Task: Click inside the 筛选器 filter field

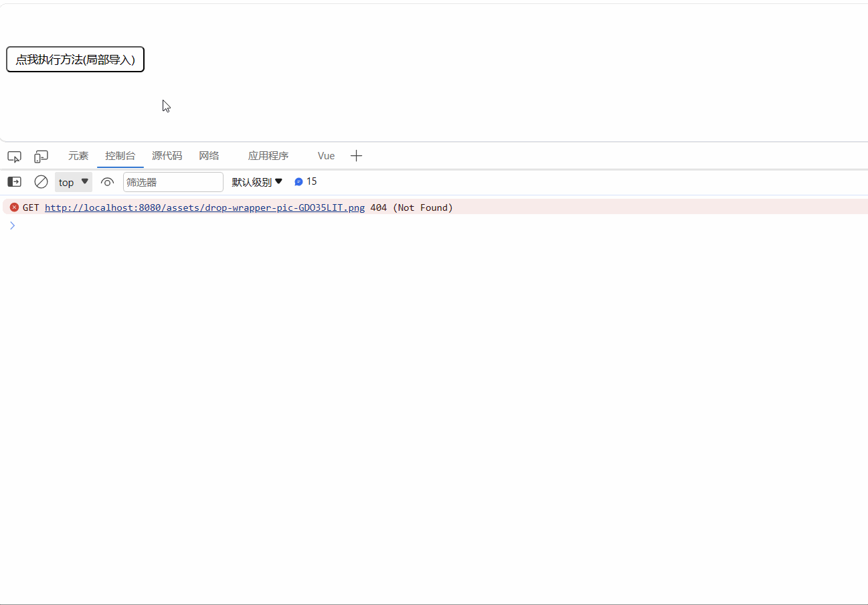Action: coord(173,181)
